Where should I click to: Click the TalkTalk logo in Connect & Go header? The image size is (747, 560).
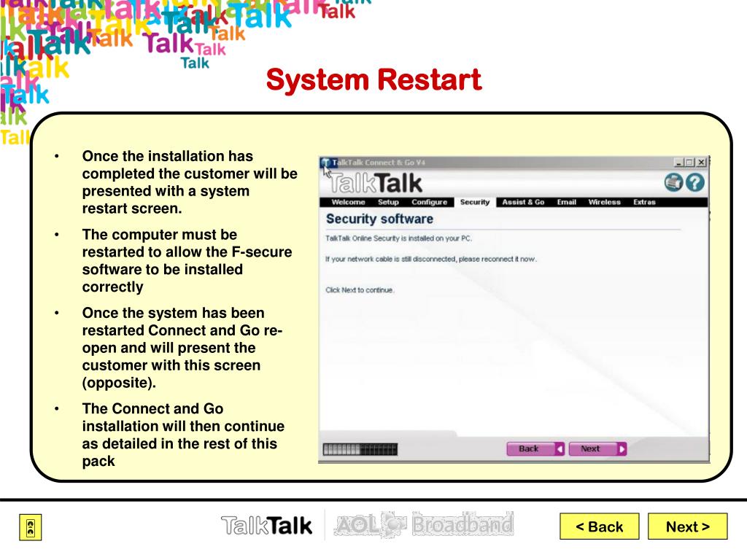375,183
